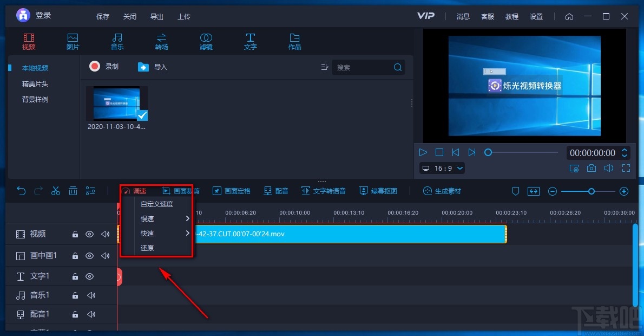The image size is (644, 336).
Task: Open the 文字 text tab
Action: coord(250,42)
